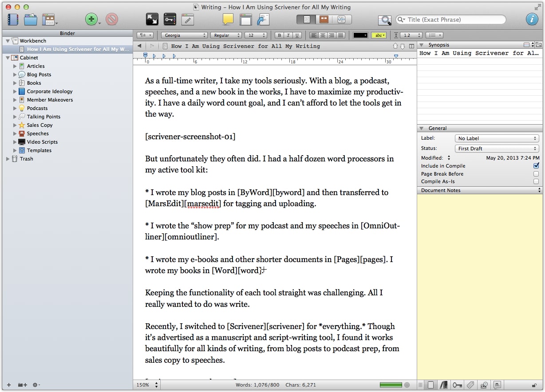Open the Georgia font family dropdown

tap(184, 35)
